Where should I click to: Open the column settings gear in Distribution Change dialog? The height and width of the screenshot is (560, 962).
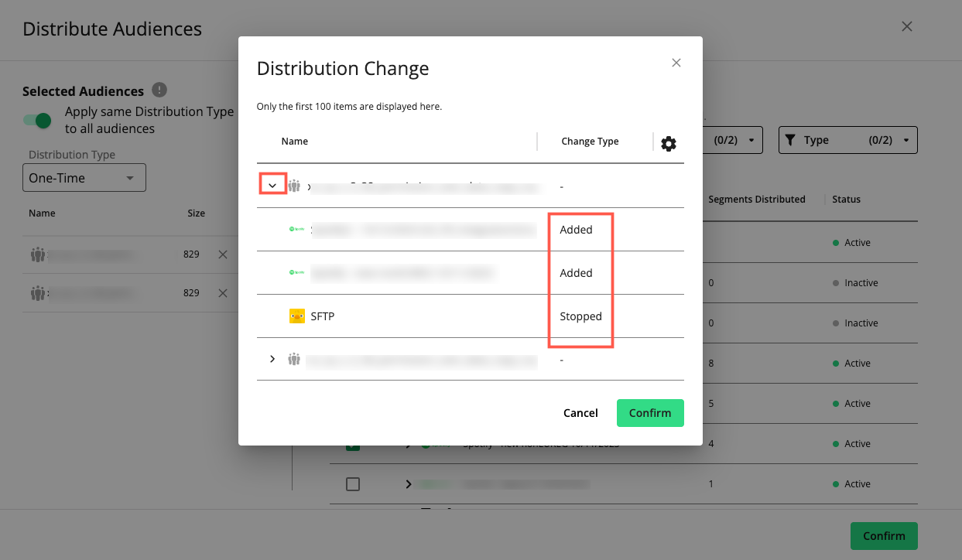[x=669, y=143]
